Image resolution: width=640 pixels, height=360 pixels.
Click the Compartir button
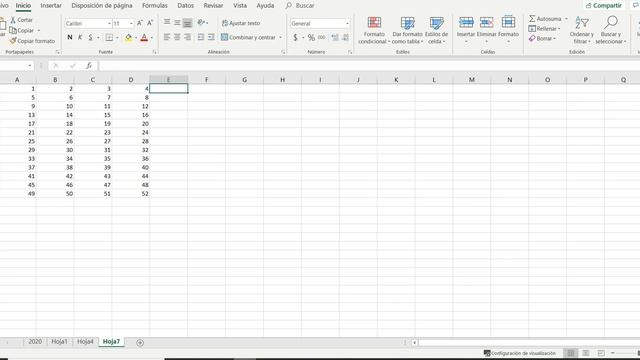tap(603, 6)
